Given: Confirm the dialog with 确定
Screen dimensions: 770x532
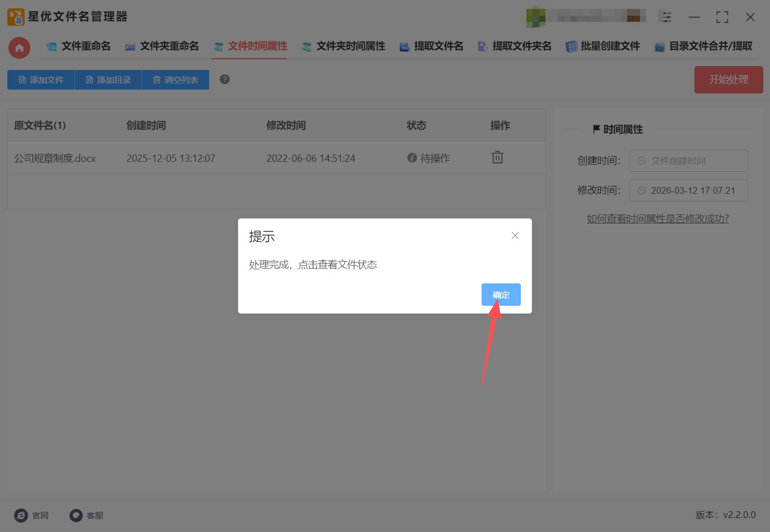Looking at the screenshot, I should tap(501, 295).
